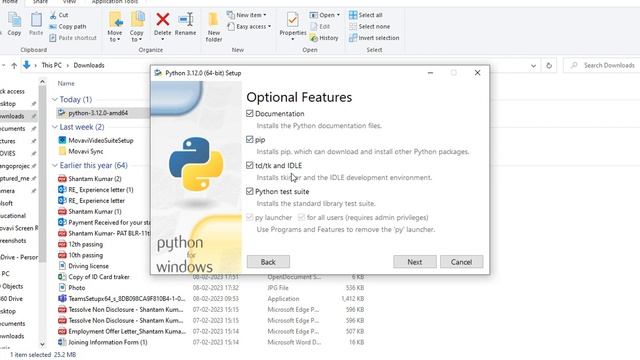Collapse the Earlier this year (64) group
640x360 pixels.
tap(55, 165)
